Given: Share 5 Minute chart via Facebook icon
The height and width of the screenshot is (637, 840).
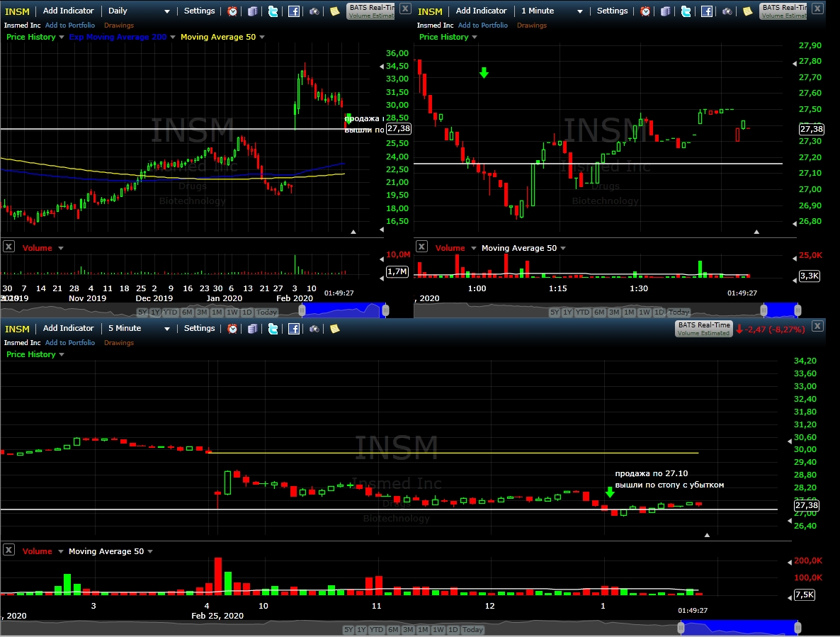Looking at the screenshot, I should point(293,328).
